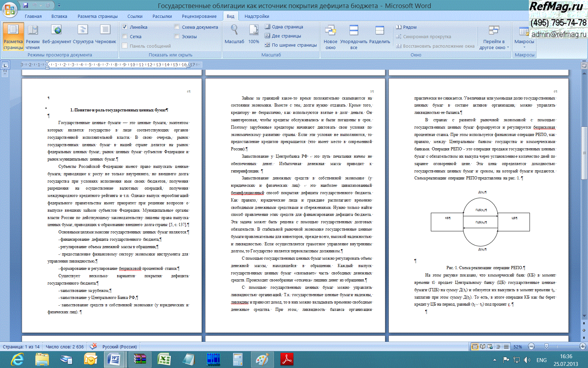Switch to Разметка страницы tab
The image size is (588, 368).
97,16
